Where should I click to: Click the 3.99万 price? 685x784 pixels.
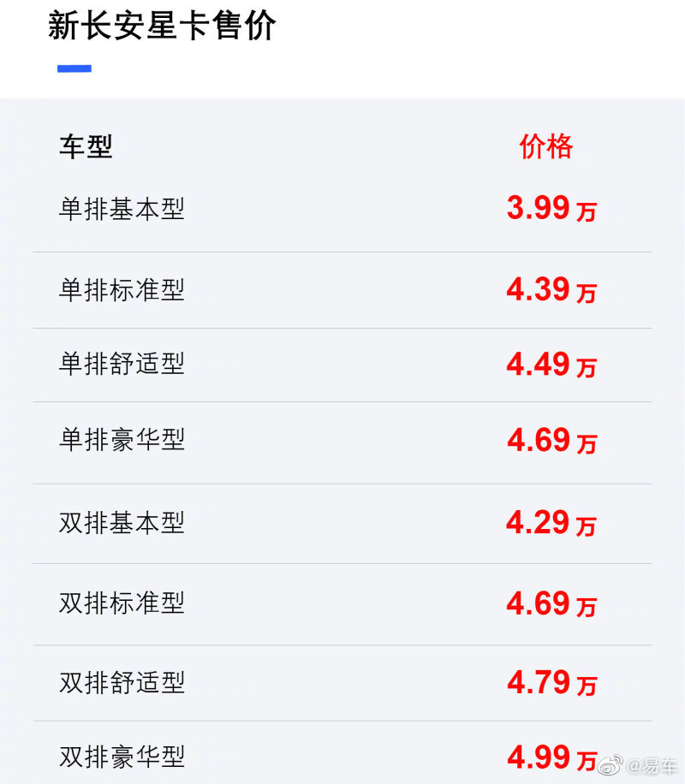pos(551,209)
